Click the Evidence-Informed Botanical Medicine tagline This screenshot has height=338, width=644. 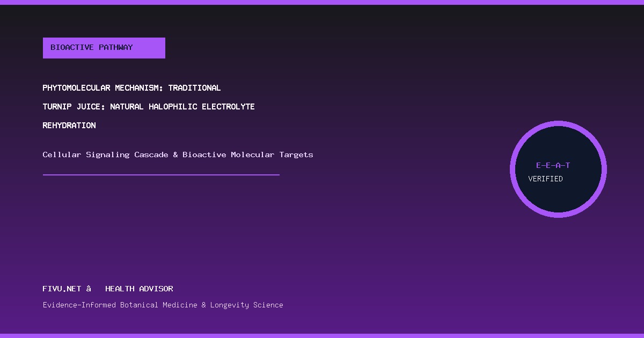coord(163,305)
